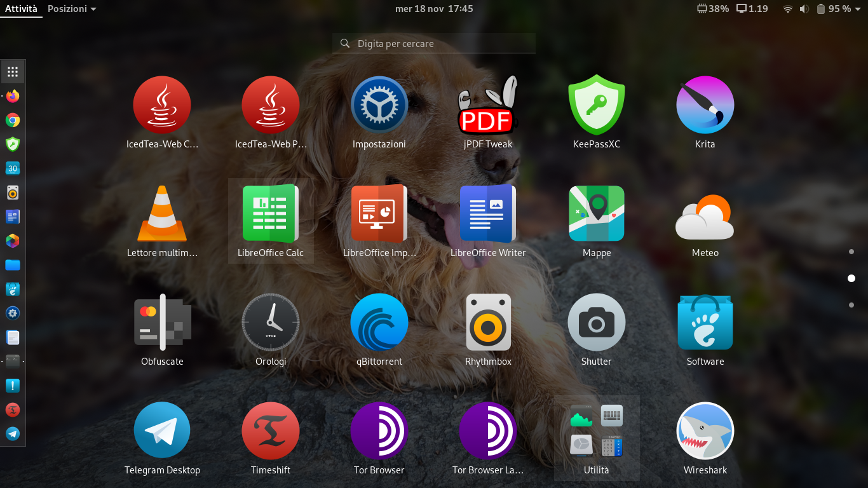Open the exclamation mark app in dock
Image resolution: width=868 pixels, height=488 pixels.
[x=13, y=386]
